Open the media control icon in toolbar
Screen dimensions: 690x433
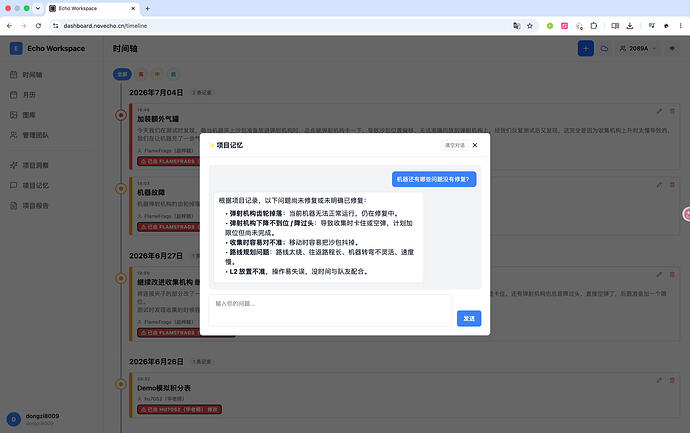[652, 26]
